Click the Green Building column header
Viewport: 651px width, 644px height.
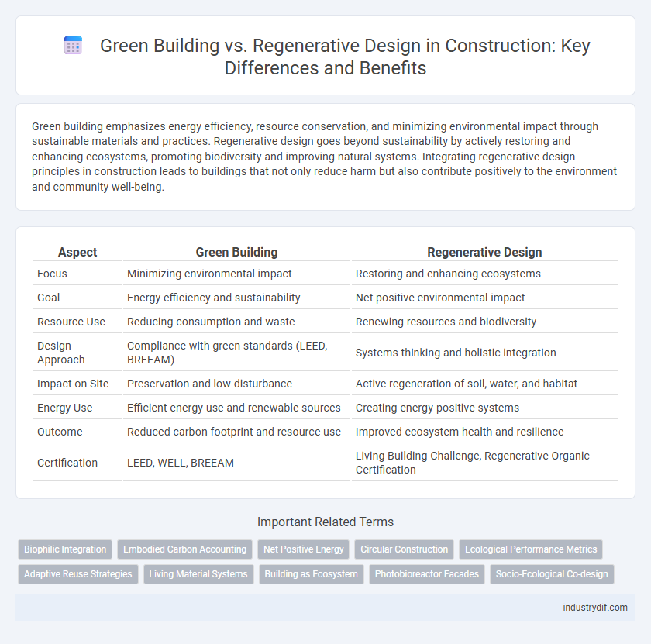(236, 252)
